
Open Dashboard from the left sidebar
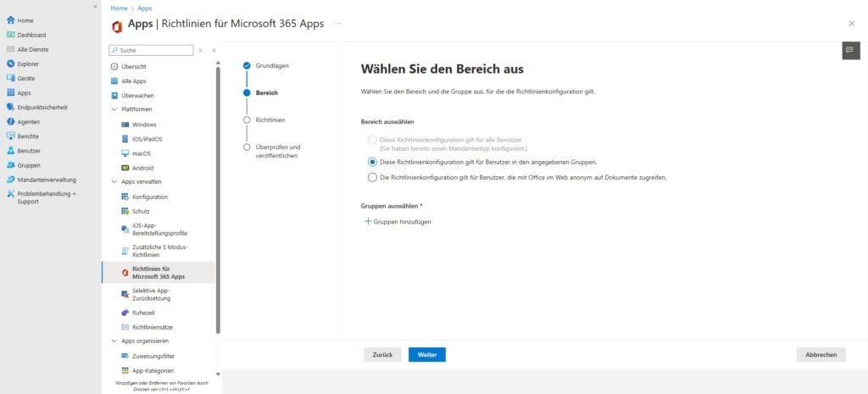[10, 35]
